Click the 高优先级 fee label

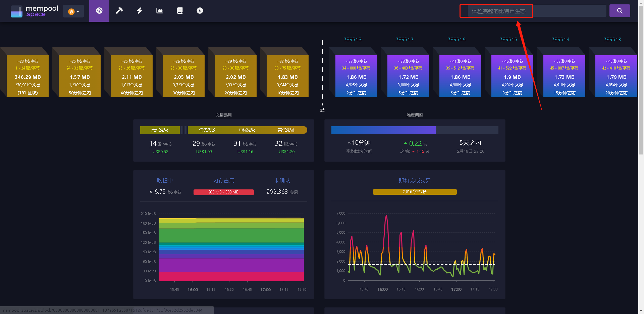click(x=286, y=130)
